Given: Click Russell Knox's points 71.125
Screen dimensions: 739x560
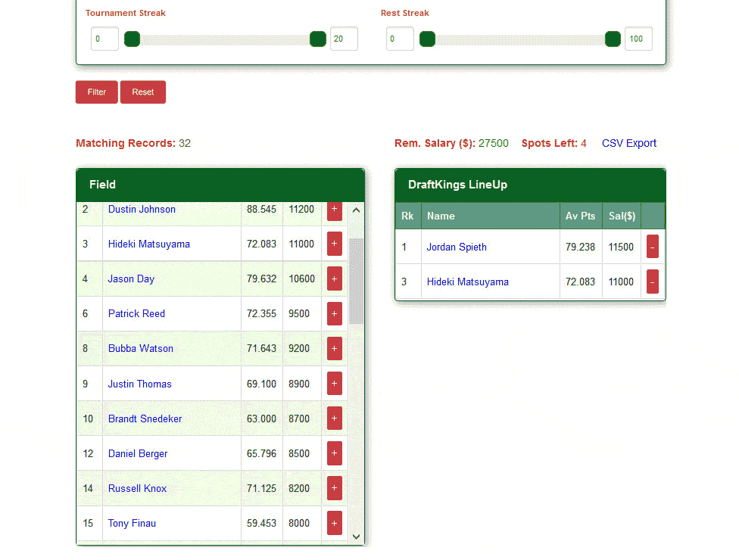Looking at the screenshot, I should pos(261,488).
